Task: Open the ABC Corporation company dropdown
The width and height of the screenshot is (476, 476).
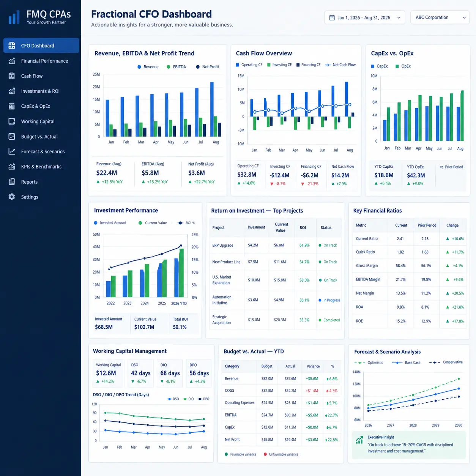Action: click(x=440, y=17)
